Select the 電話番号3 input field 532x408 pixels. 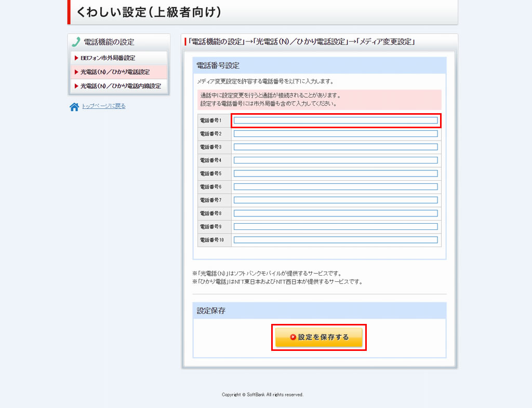point(336,147)
